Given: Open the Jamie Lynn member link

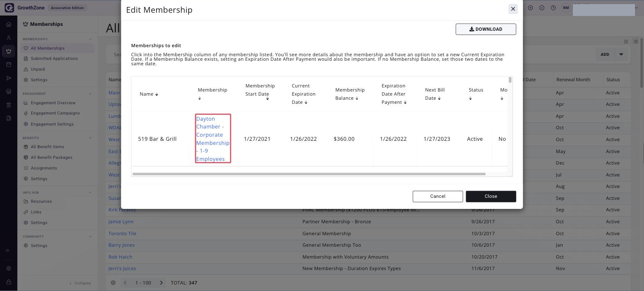Looking at the screenshot, I should (121, 222).
